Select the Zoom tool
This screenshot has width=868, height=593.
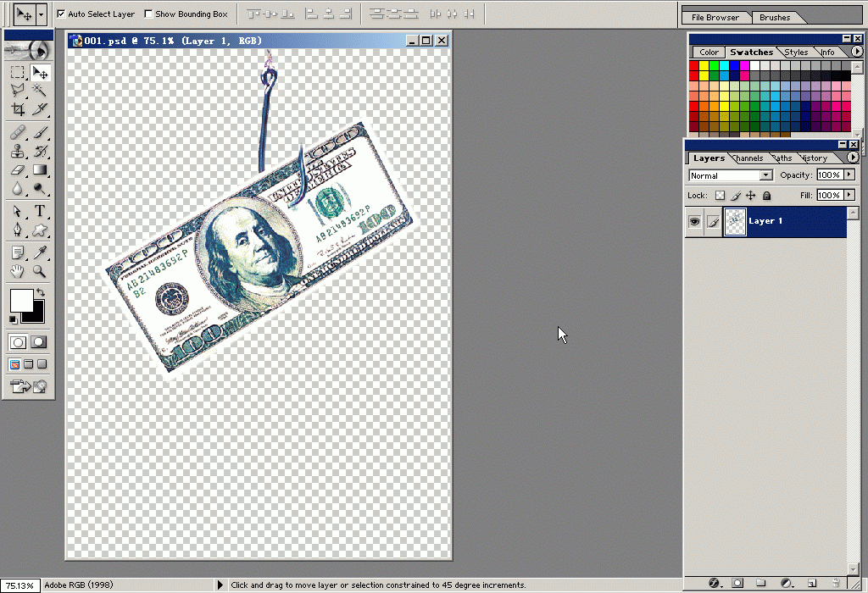(40, 271)
